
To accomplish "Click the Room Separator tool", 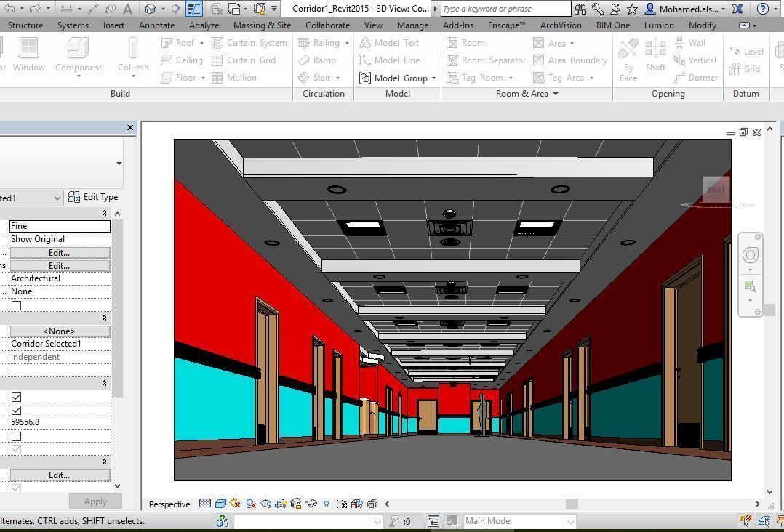I will click(x=486, y=60).
